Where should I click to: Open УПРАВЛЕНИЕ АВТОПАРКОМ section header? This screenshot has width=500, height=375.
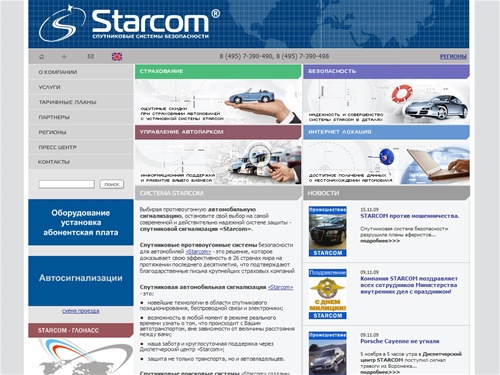pos(218,132)
